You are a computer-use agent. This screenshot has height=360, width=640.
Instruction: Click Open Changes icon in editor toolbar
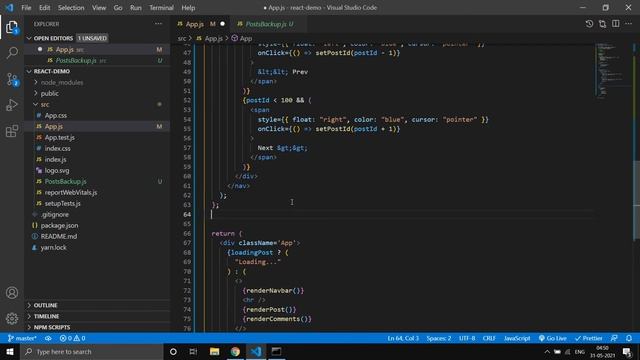pos(602,24)
